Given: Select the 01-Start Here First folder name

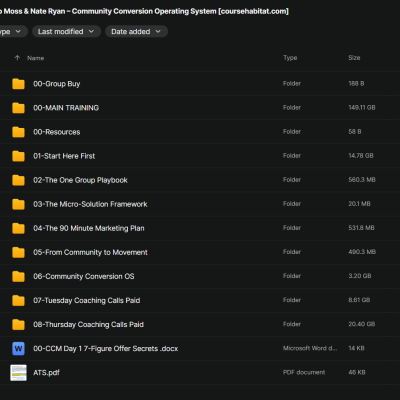Looking at the screenshot, I should [x=64, y=156].
